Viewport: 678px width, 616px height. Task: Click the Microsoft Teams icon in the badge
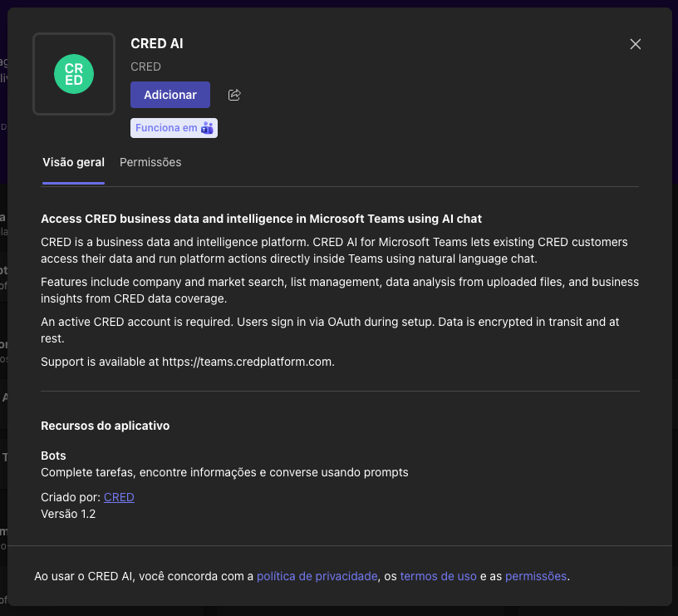pos(207,127)
